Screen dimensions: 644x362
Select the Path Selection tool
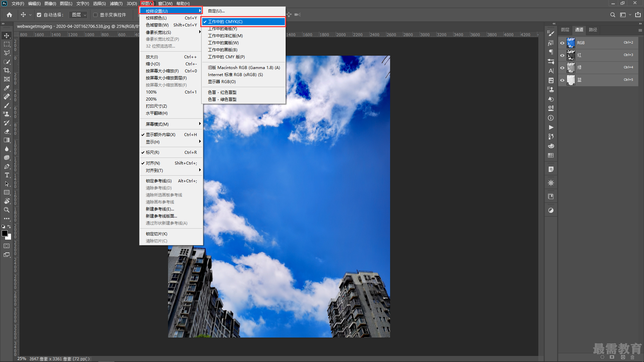click(7, 184)
